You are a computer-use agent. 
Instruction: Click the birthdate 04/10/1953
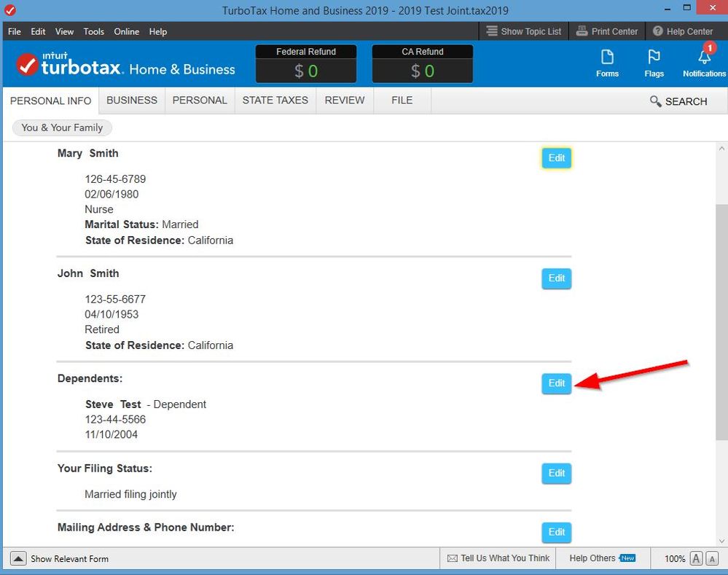click(111, 314)
